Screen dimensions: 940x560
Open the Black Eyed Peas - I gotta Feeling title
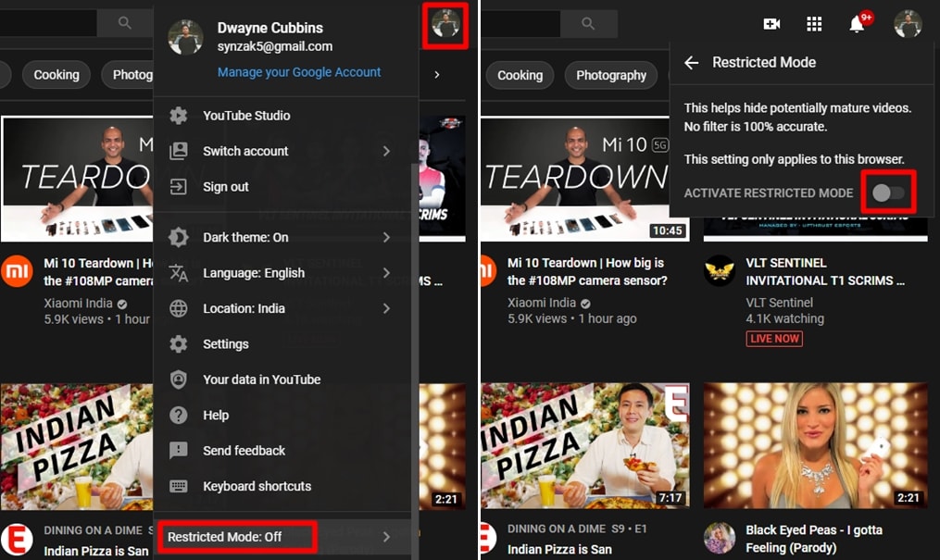tap(813, 539)
